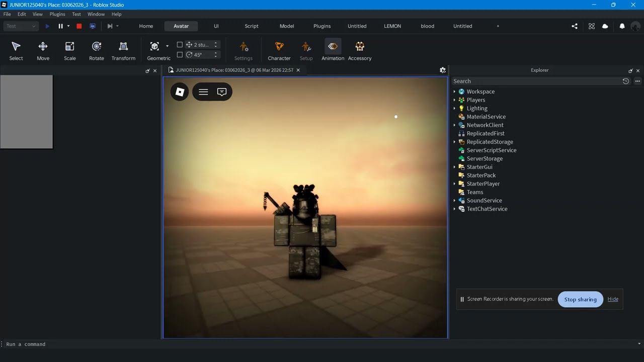Switch to the Script tab
This screenshot has height=362, width=644.
[x=252, y=26]
